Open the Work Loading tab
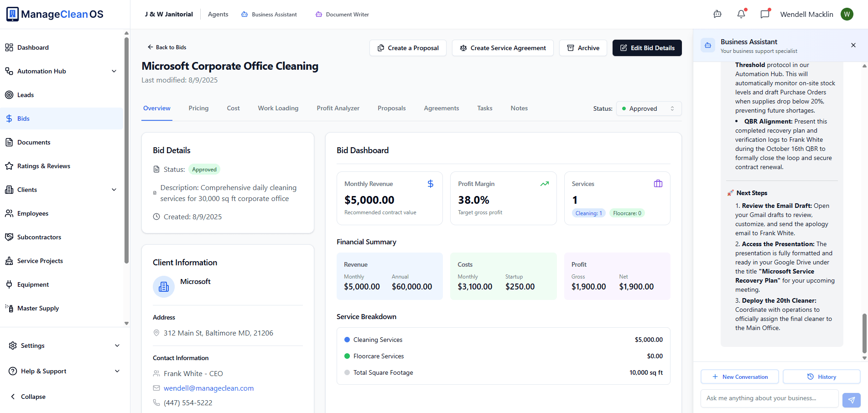This screenshot has width=868, height=413. pyautogui.click(x=278, y=108)
